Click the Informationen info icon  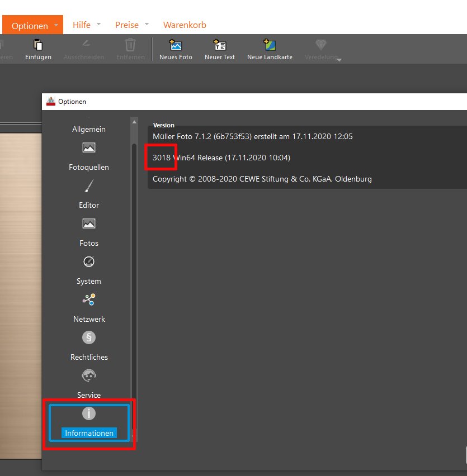pyautogui.click(x=89, y=413)
